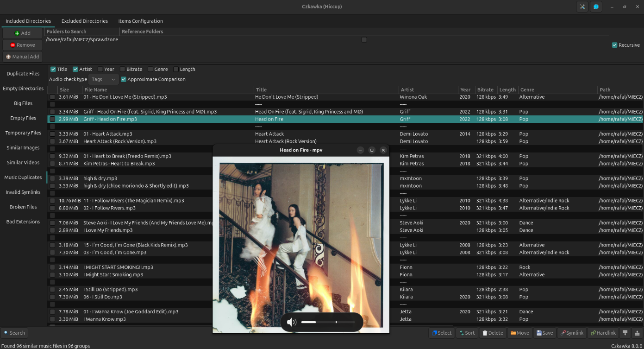Uncheck the Artist comparison checkbox
Screen dimensions: 644x349
pos(75,69)
